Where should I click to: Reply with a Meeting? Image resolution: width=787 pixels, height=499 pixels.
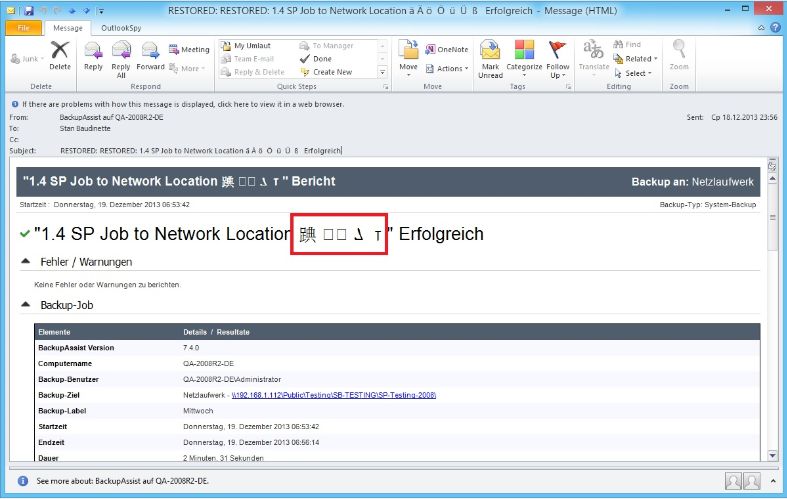[x=189, y=49]
